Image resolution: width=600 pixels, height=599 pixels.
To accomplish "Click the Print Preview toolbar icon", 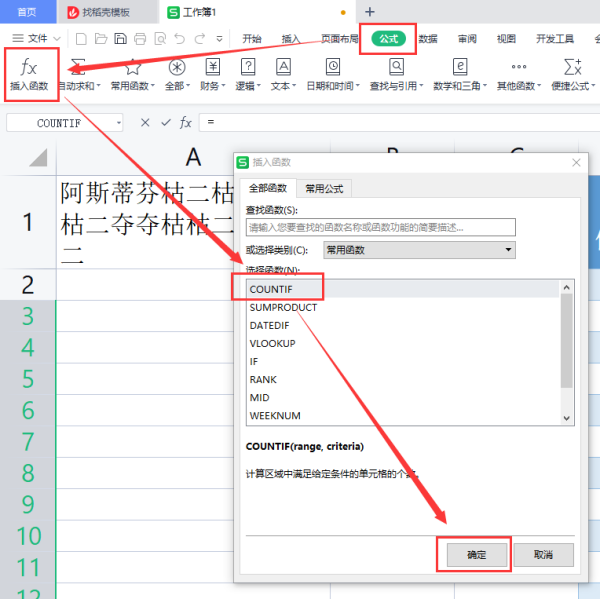I will click(x=160, y=39).
